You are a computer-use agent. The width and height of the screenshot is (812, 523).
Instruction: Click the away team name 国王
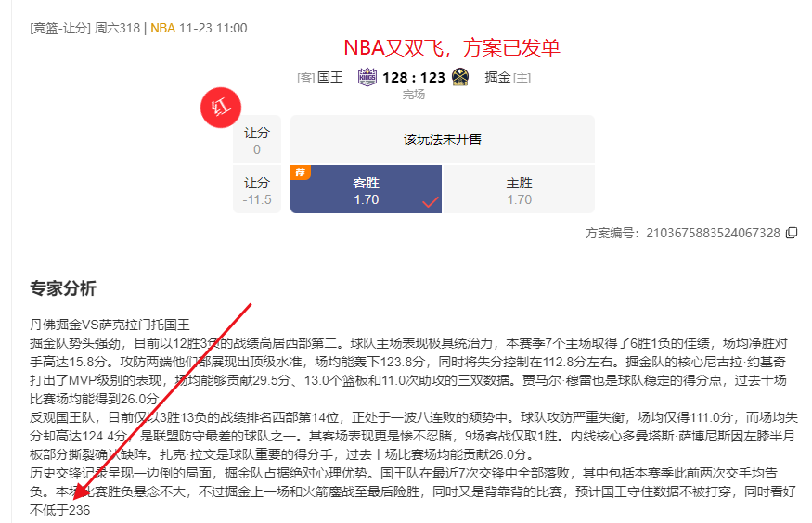click(330, 78)
